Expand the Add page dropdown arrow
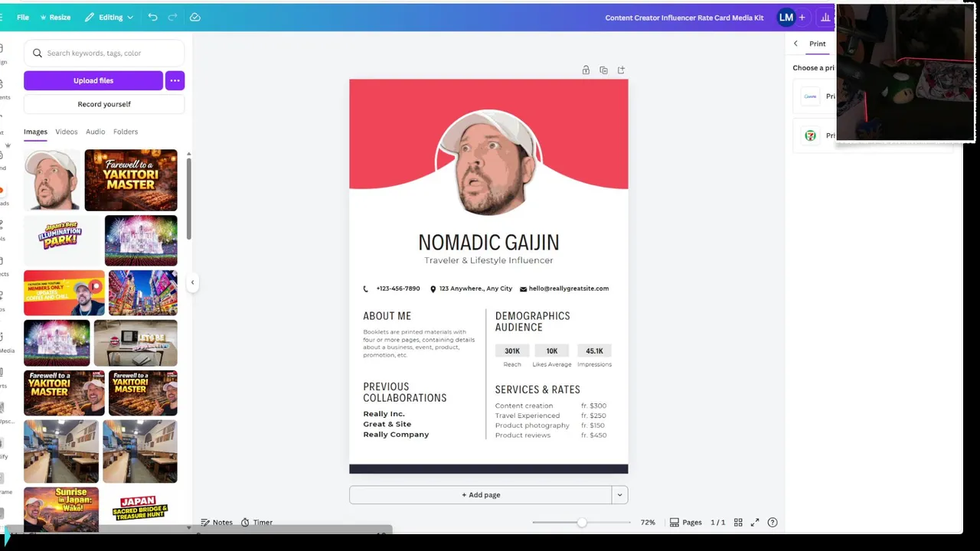 tap(619, 494)
